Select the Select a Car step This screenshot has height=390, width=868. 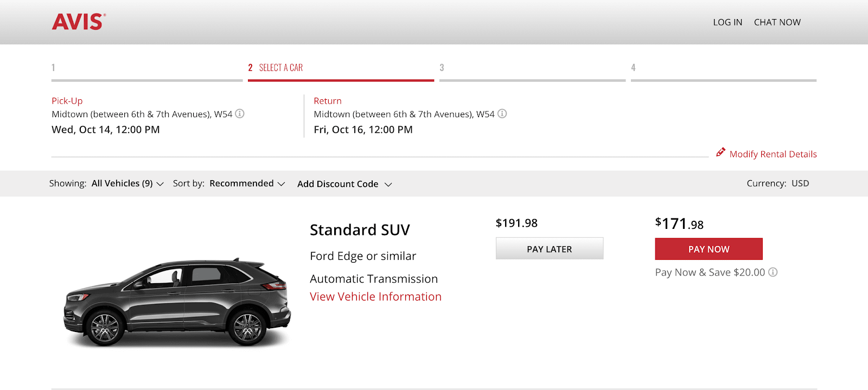point(341,71)
